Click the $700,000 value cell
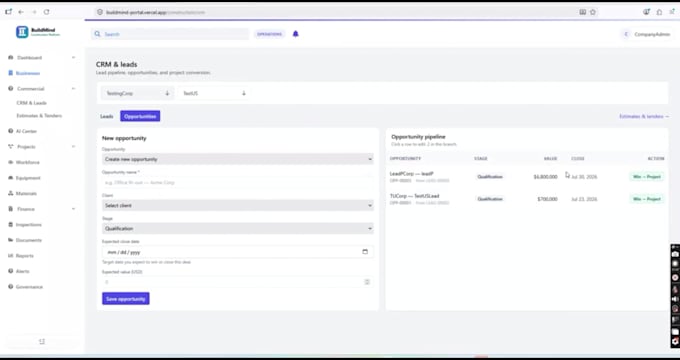 pos(546,199)
